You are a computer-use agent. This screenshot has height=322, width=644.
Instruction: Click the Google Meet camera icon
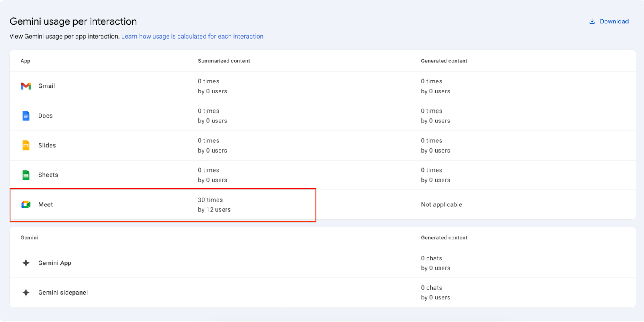point(26,205)
